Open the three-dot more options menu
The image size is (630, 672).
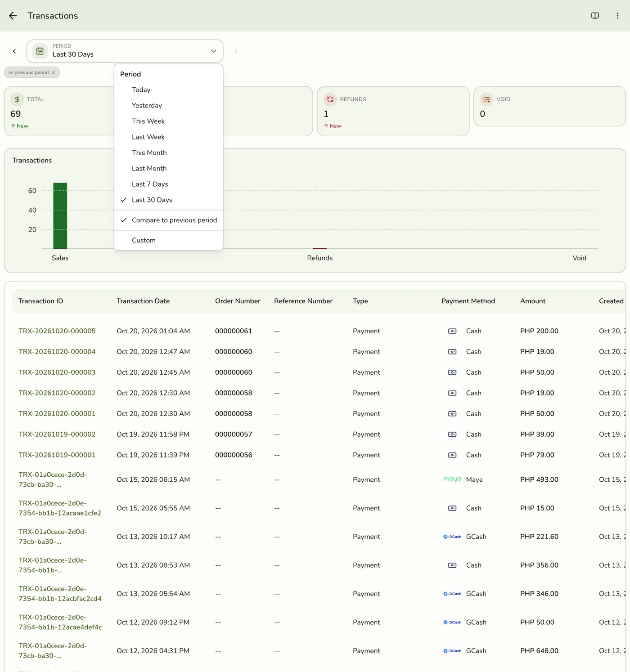pos(617,16)
